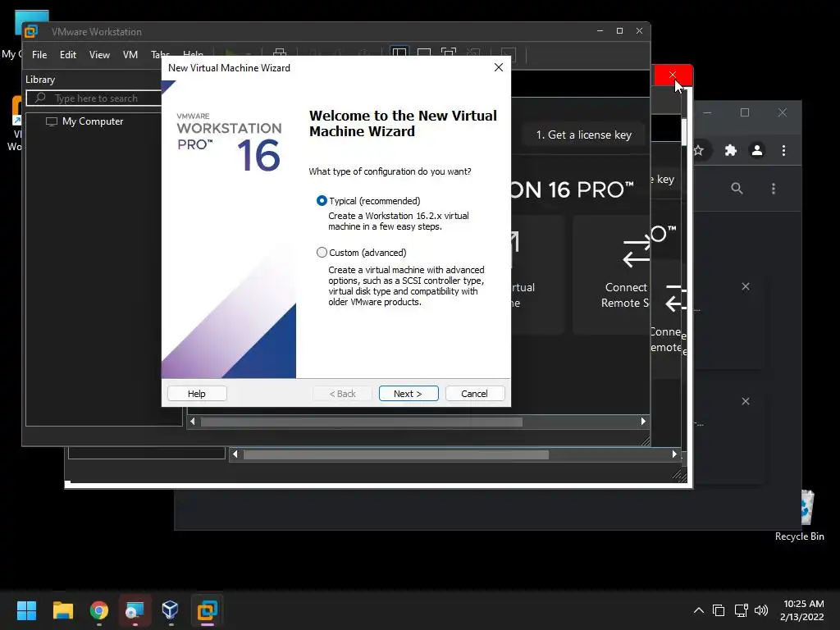Click the VMware Workstation title bar logo
Viewport: 840px width, 630px height.
[31, 32]
